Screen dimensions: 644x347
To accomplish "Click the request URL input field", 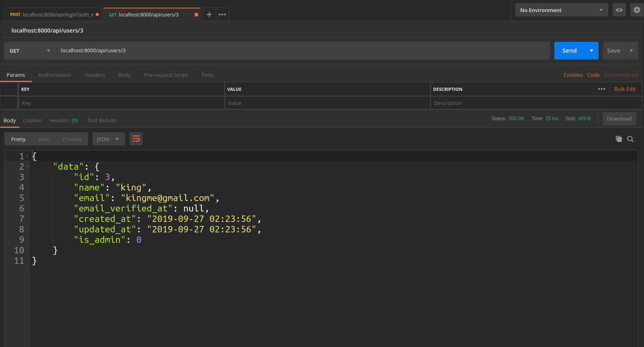I will [302, 51].
